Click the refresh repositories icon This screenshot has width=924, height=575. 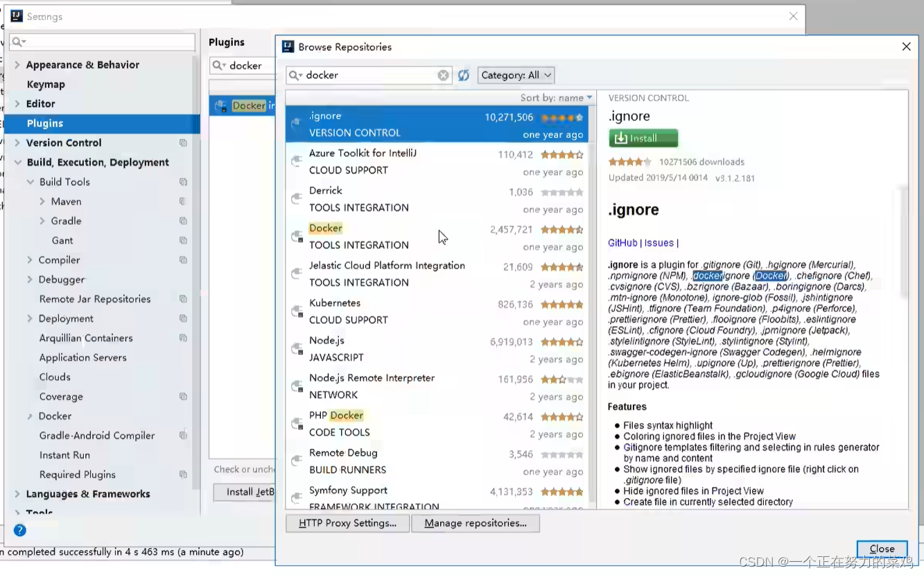click(x=464, y=75)
